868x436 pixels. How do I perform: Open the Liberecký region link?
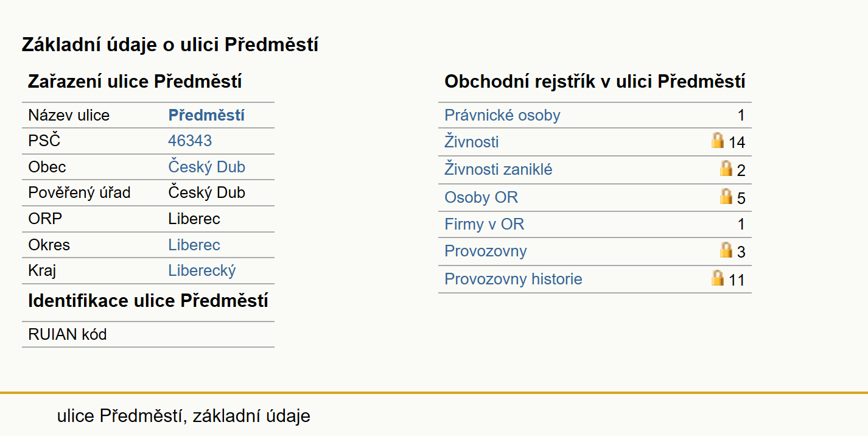coord(201,270)
